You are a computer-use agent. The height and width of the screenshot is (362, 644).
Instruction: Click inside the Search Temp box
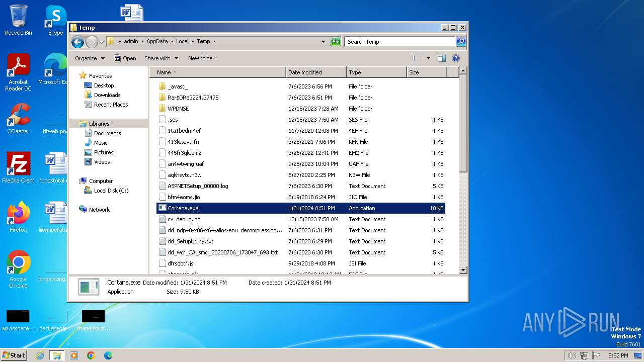tap(400, 42)
